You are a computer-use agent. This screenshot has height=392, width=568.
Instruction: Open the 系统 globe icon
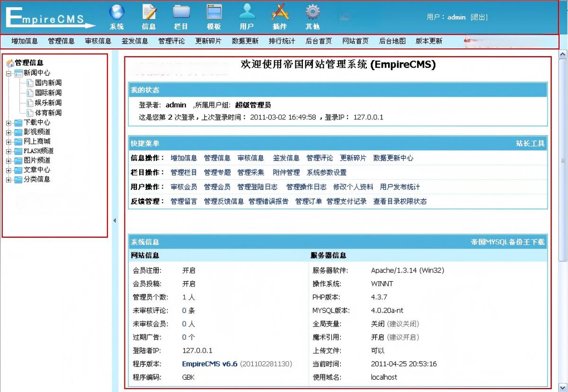pyautogui.click(x=116, y=12)
